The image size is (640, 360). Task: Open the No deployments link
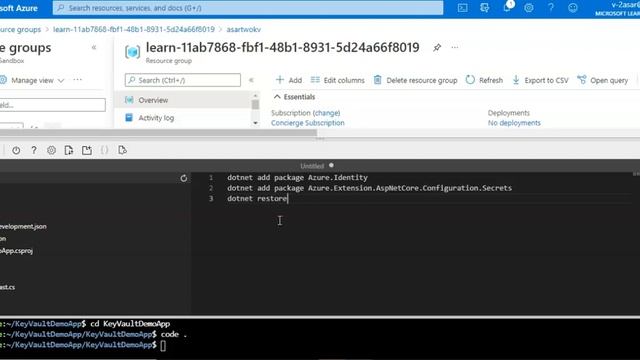(514, 123)
